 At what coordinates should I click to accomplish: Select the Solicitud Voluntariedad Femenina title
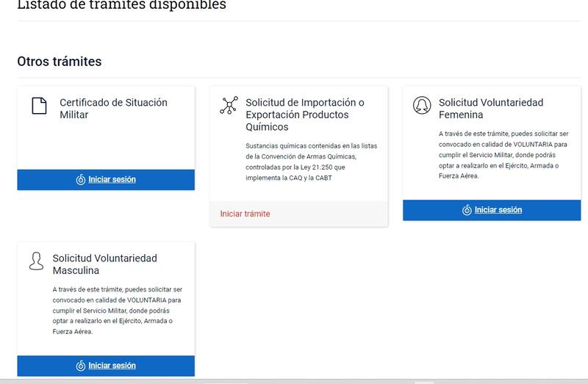click(x=491, y=109)
